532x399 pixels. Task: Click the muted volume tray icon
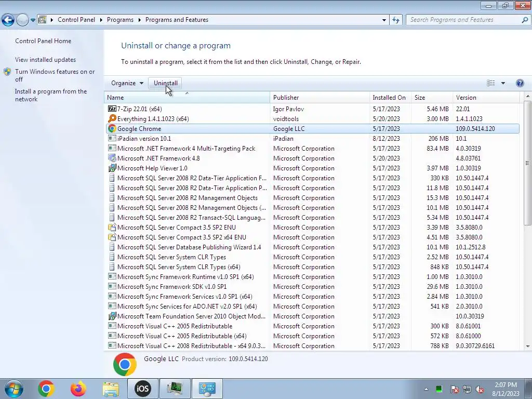[x=480, y=389]
